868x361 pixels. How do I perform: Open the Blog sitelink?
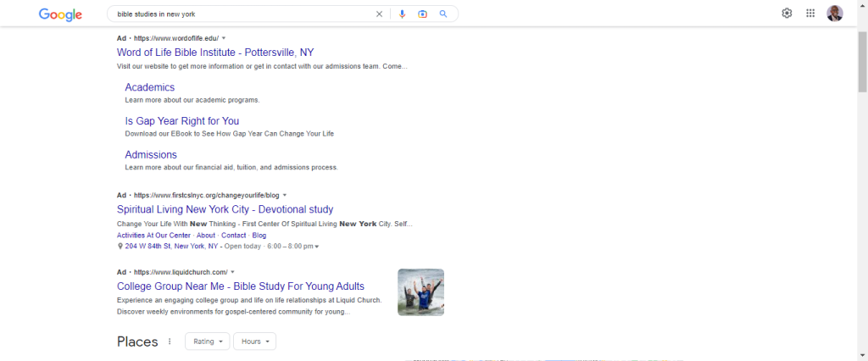pyautogui.click(x=259, y=236)
